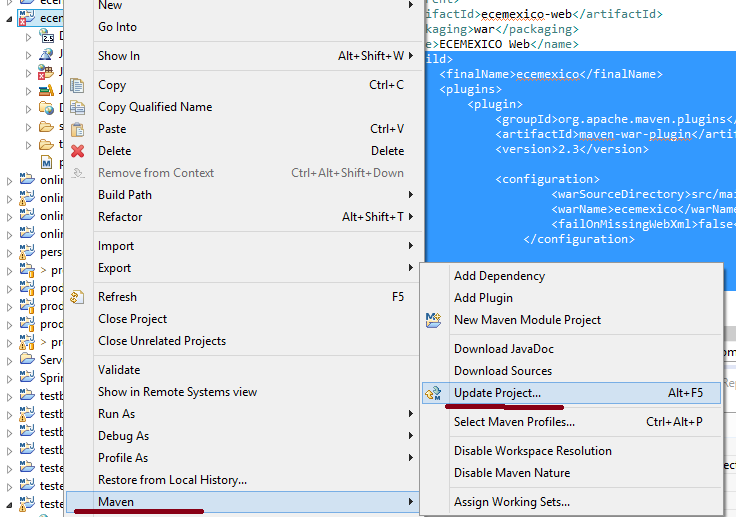
Task: Click the failOnMissingWebXml line
Action: tap(644, 224)
